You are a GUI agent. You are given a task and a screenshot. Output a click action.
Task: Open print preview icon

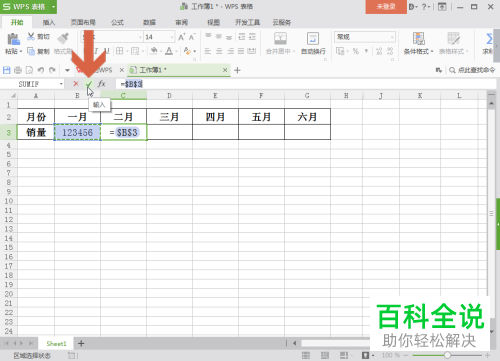(x=29, y=70)
